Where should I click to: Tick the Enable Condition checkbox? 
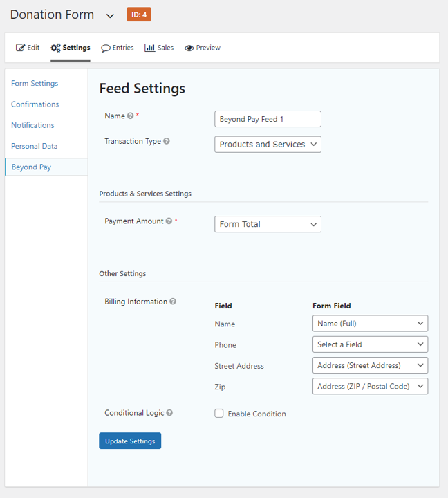click(x=218, y=413)
